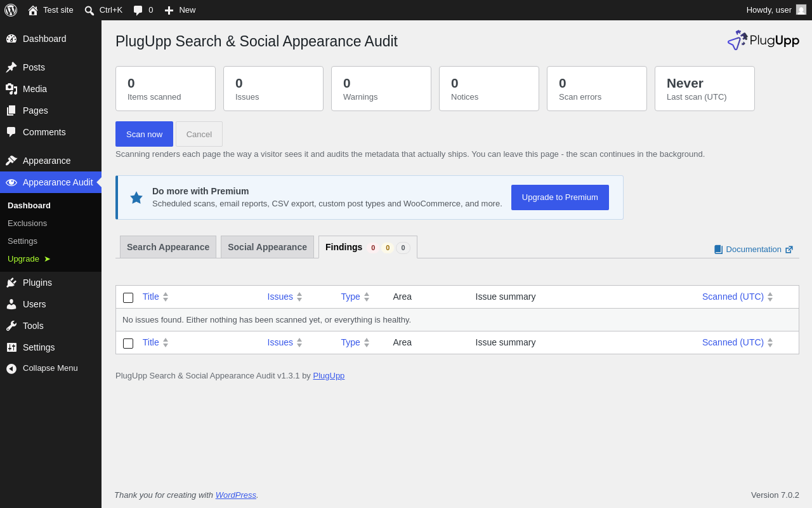Tick the select-all checkbox in table footer
The height and width of the screenshot is (508, 812).
128,344
